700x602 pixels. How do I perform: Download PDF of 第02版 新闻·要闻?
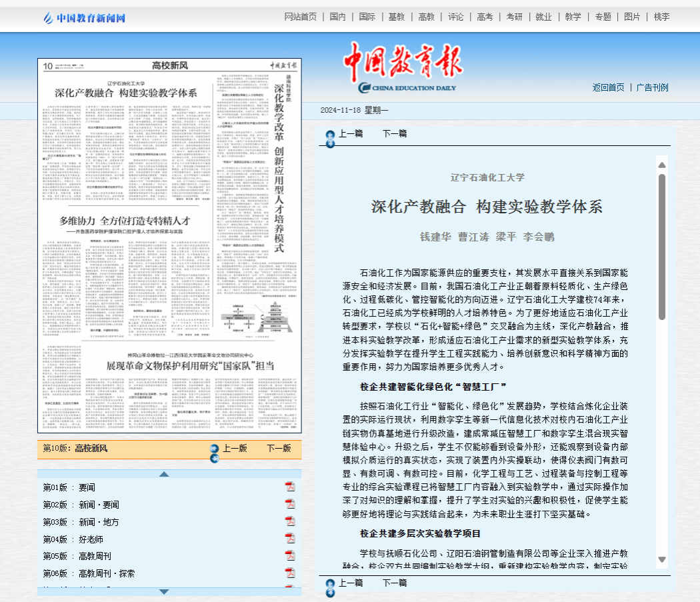[289, 505]
